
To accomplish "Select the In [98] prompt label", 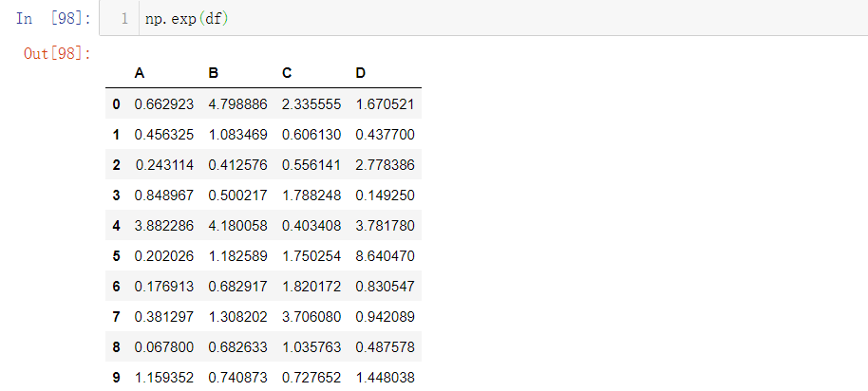I will pos(54,18).
